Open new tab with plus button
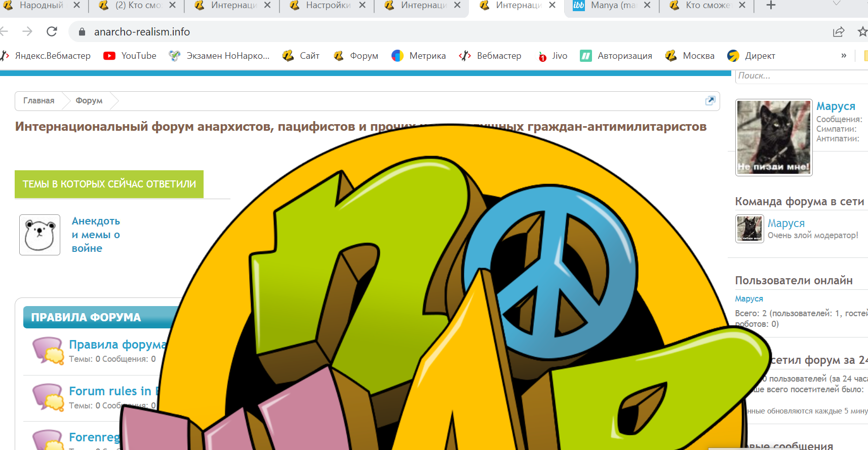Screen dimensions: 868x450 [x=771, y=5]
